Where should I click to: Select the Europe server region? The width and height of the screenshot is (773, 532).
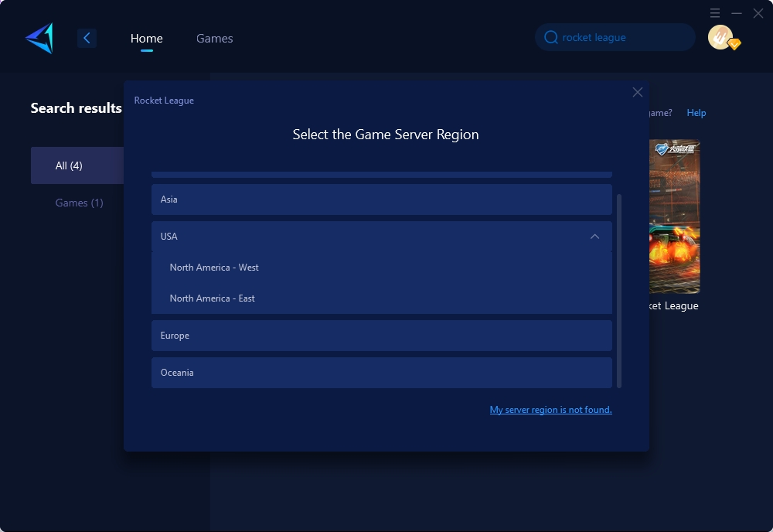click(382, 336)
